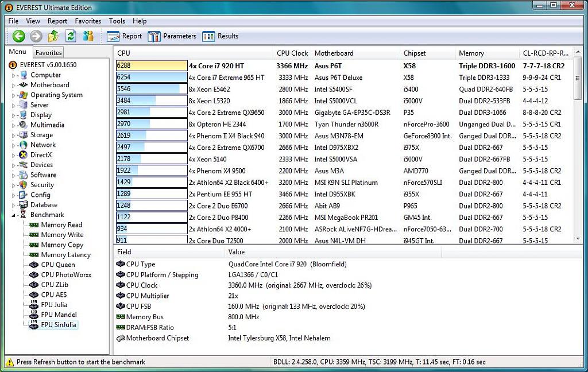
Task: Click the Users toolbar icon
Action: pyautogui.click(x=88, y=36)
